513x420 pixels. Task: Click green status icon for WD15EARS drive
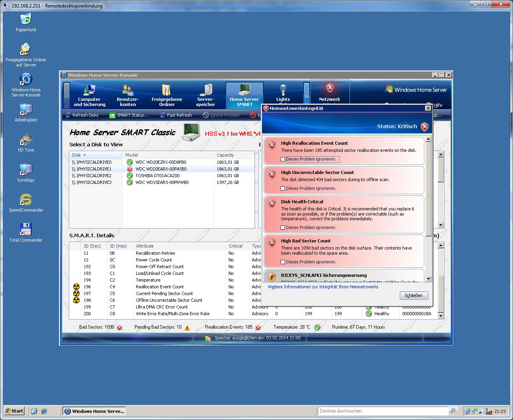(x=129, y=182)
